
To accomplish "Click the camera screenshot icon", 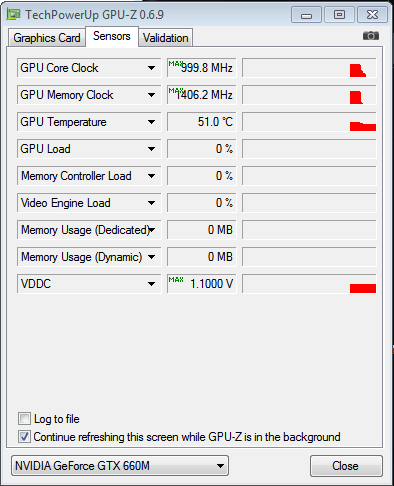I will (x=371, y=35).
